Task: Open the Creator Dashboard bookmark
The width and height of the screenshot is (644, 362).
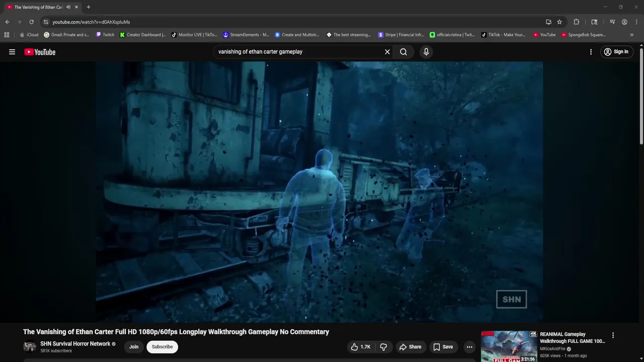Action: [143, 35]
